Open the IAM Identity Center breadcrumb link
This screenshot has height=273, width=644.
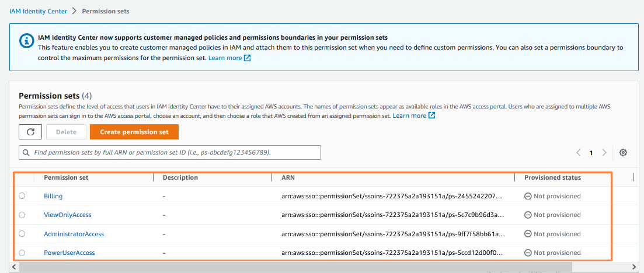click(37, 11)
